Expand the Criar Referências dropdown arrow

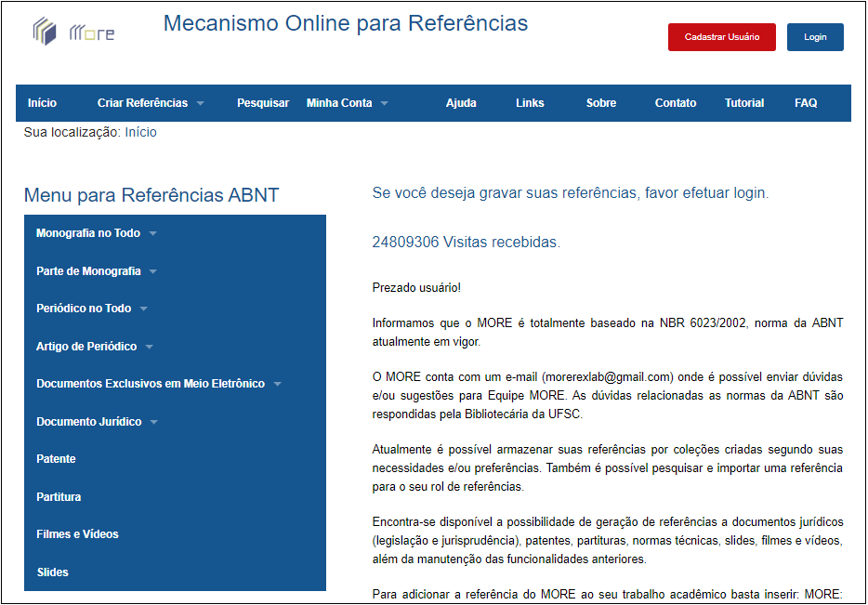201,103
